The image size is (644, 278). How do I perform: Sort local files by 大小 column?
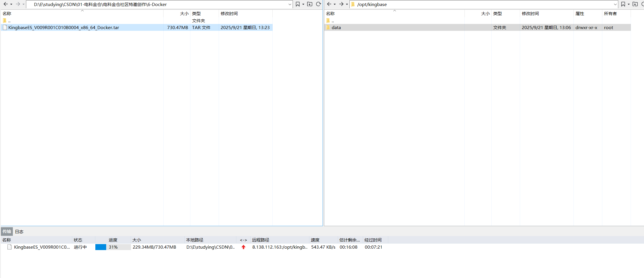click(184, 13)
